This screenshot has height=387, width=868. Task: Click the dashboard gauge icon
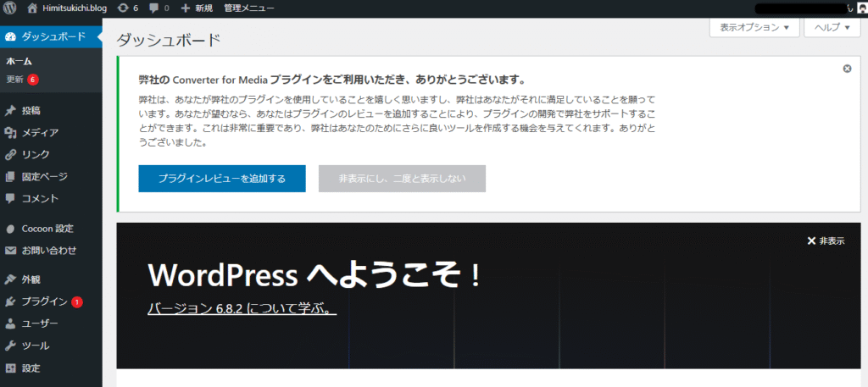[10, 37]
